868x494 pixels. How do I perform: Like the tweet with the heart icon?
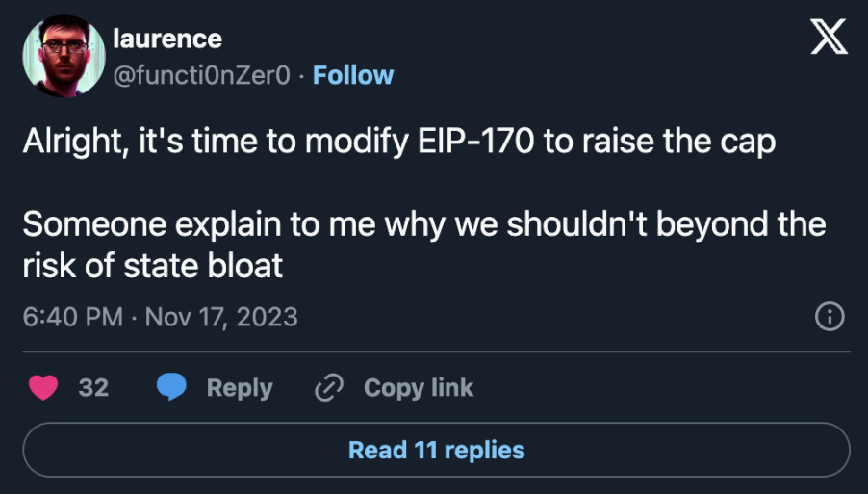tap(43, 387)
